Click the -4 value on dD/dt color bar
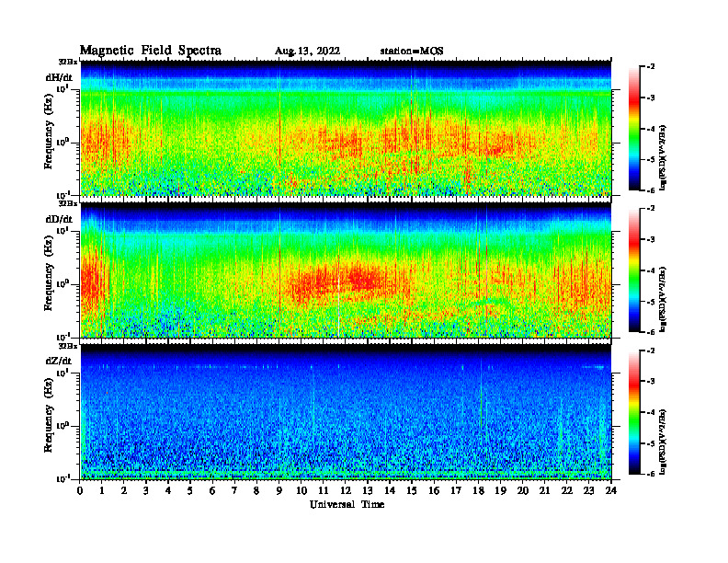728x563 pixels. pos(651,270)
